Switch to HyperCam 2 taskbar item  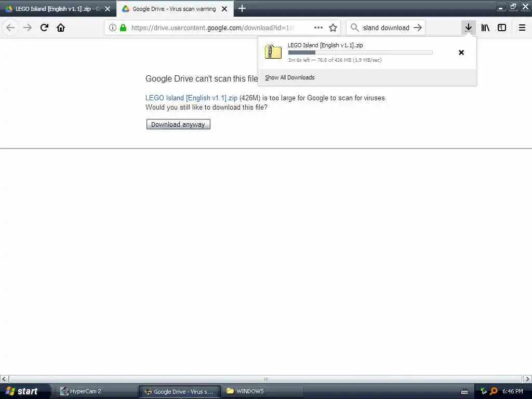point(96,391)
